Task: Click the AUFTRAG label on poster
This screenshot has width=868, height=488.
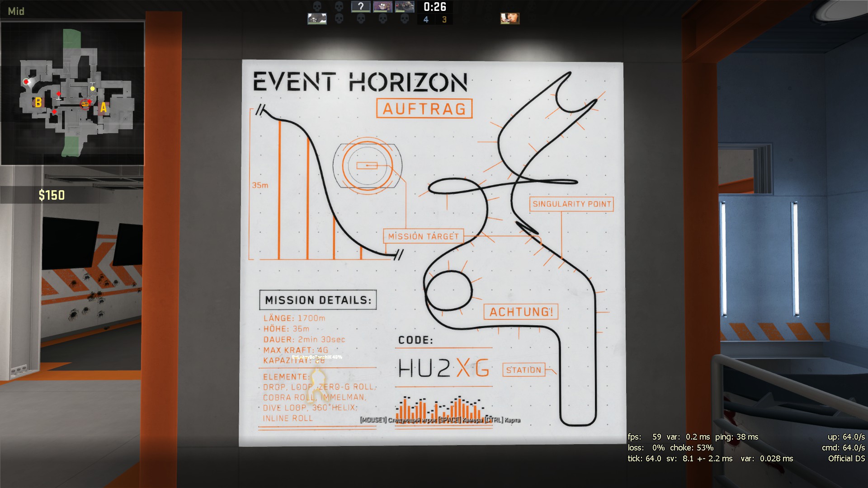Action: 424,109
